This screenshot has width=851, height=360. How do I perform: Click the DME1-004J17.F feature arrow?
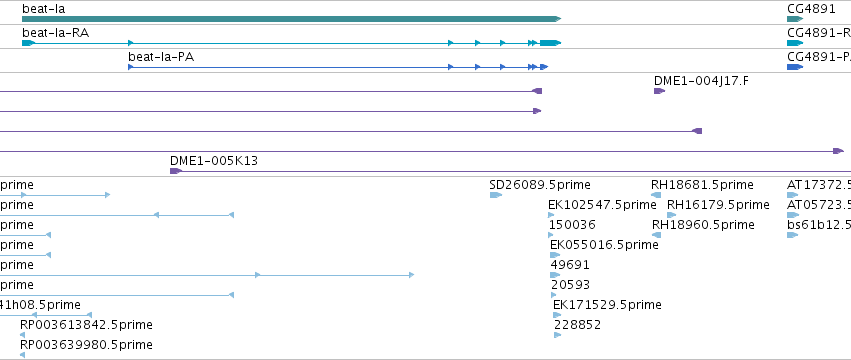tap(659, 91)
